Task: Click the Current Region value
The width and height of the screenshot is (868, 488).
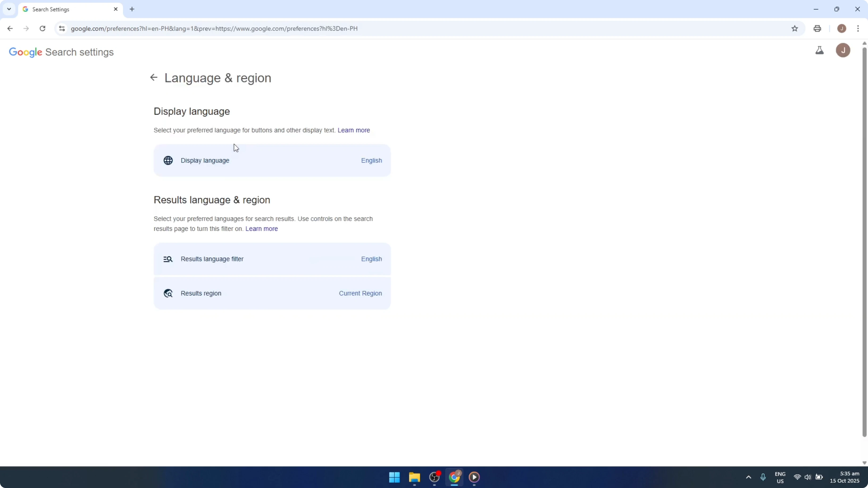Action: [x=360, y=293]
